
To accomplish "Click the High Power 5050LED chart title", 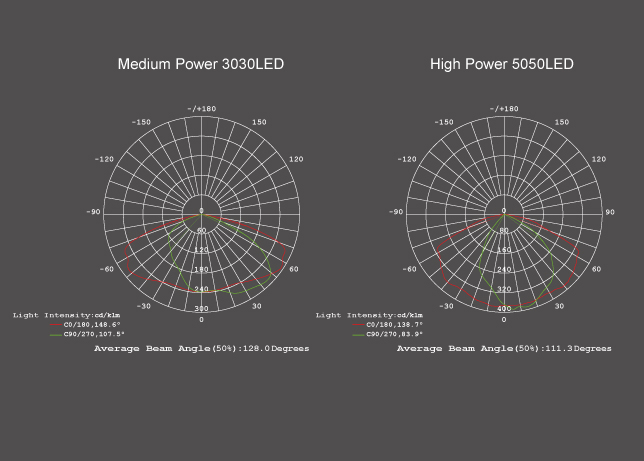I will point(502,64).
